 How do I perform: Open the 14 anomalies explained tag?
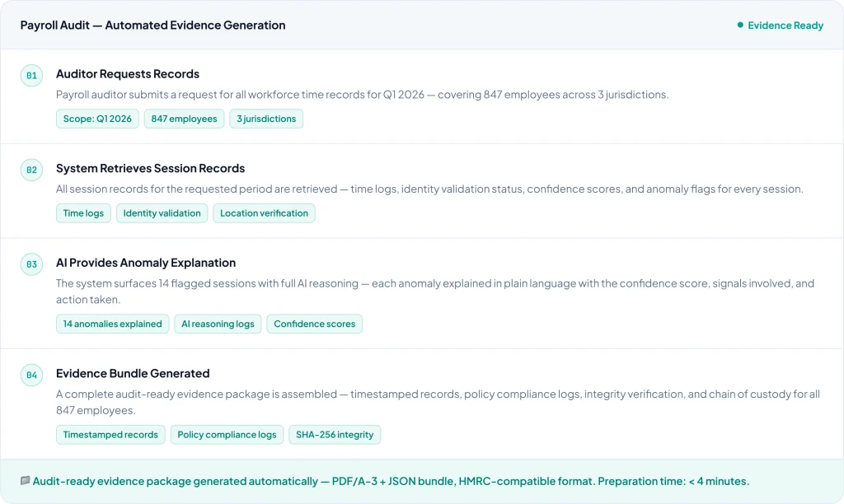pos(112,324)
